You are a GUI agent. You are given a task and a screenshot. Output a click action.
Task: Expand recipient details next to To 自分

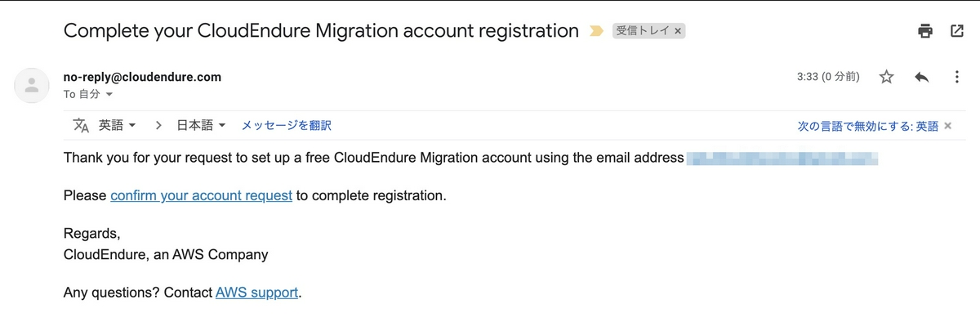(109, 95)
